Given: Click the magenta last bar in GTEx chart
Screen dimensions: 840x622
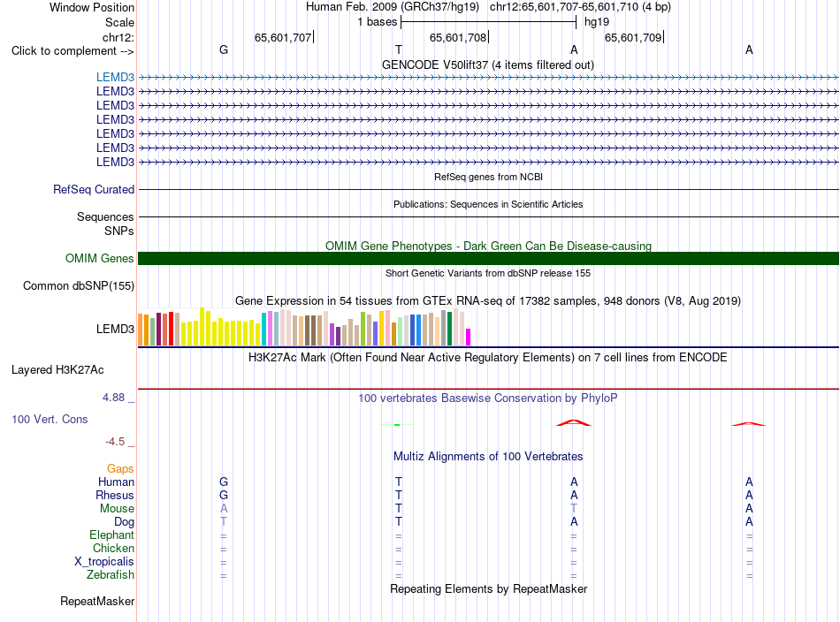Looking at the screenshot, I should [468, 337].
